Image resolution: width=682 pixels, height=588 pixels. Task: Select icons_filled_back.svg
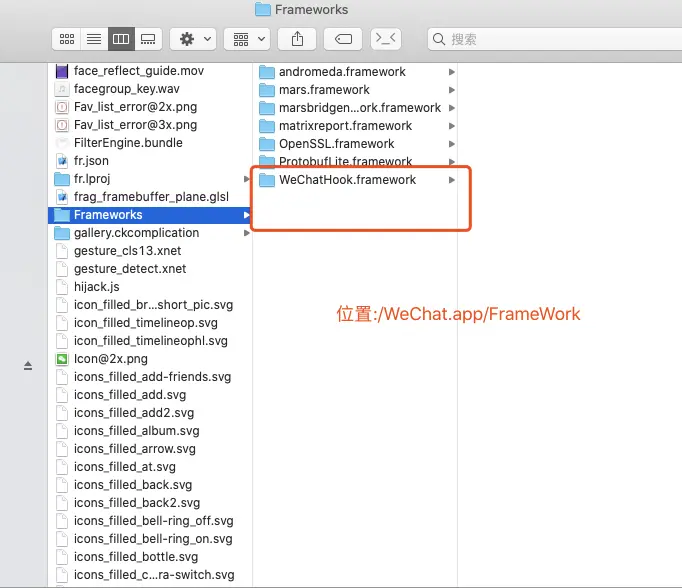pyautogui.click(x=133, y=485)
